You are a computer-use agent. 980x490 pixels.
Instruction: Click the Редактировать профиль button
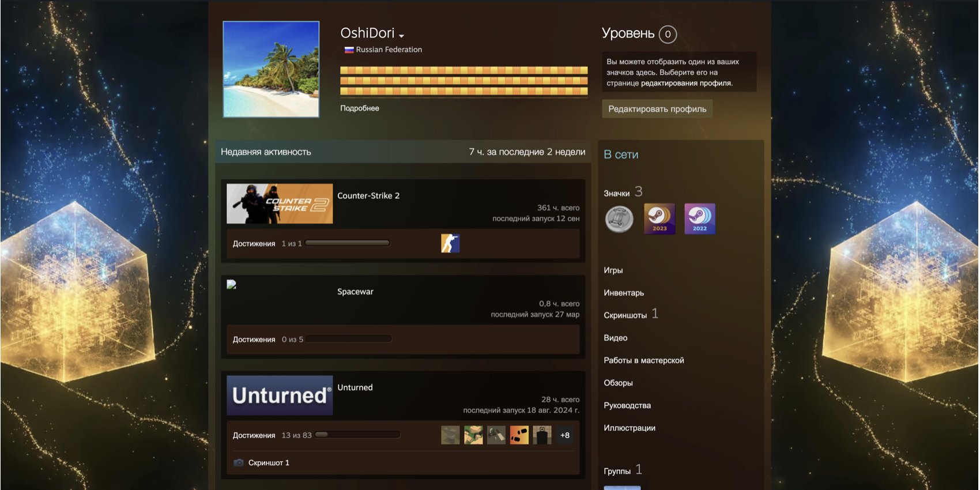[x=657, y=109]
